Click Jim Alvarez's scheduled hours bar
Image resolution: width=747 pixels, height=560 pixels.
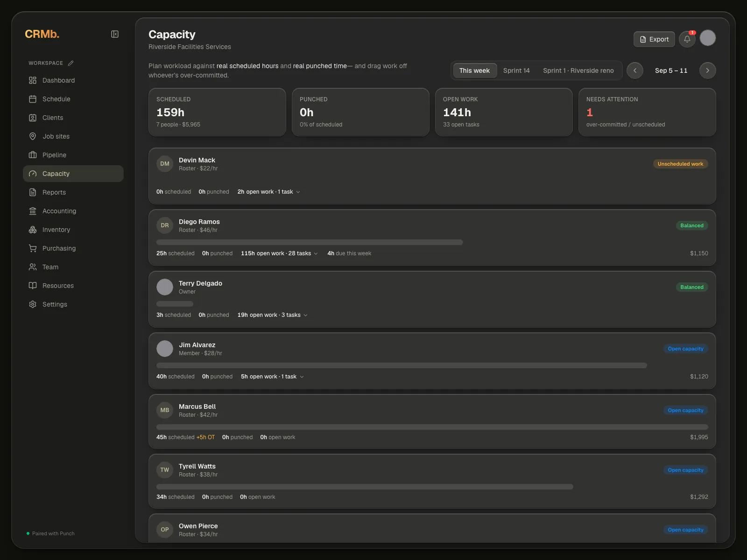click(402, 365)
